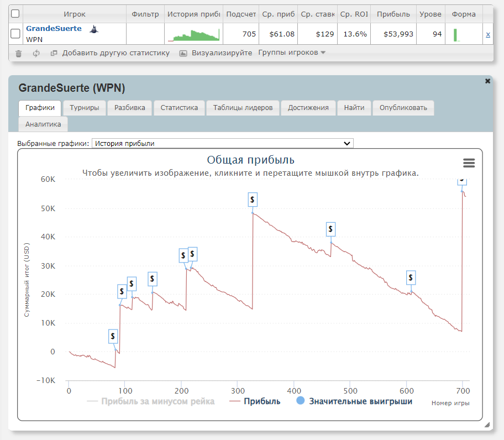Click the refresh statistics icon
This screenshot has height=440, width=504.
(36, 53)
